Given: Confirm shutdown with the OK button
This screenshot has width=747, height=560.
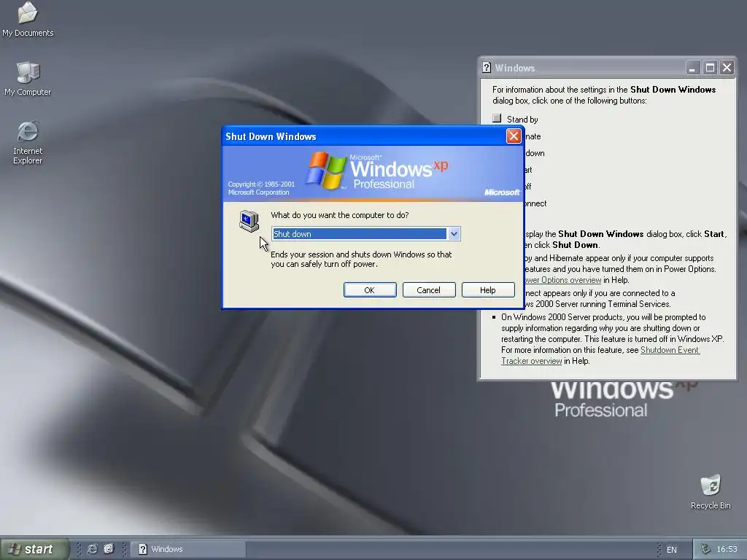Looking at the screenshot, I should tap(370, 290).
